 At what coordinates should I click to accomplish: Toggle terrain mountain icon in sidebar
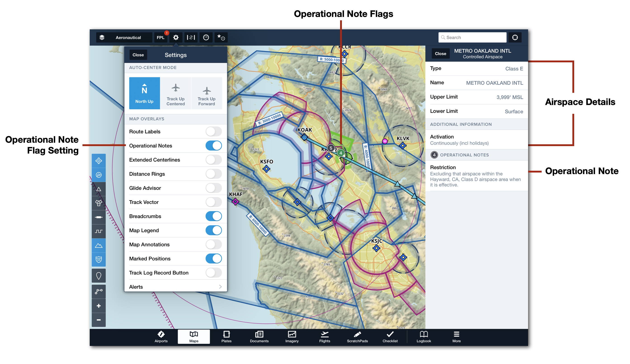click(x=99, y=245)
